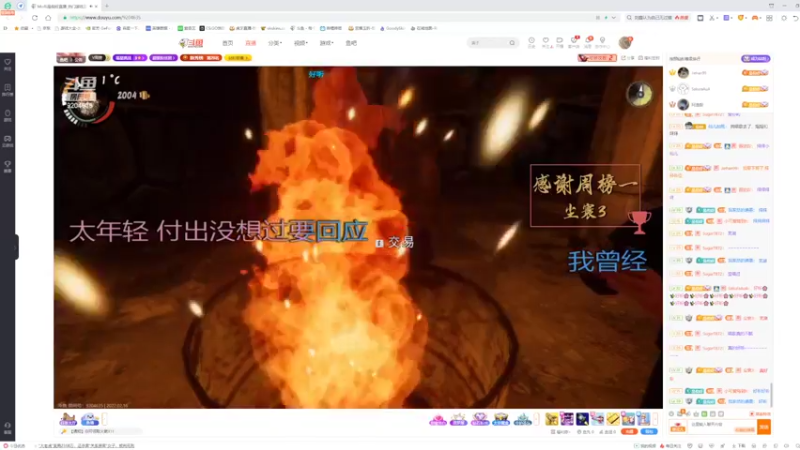The width and height of the screenshot is (800, 450).
Task: Click the sidebar trophy icon
Action: coord(8,166)
